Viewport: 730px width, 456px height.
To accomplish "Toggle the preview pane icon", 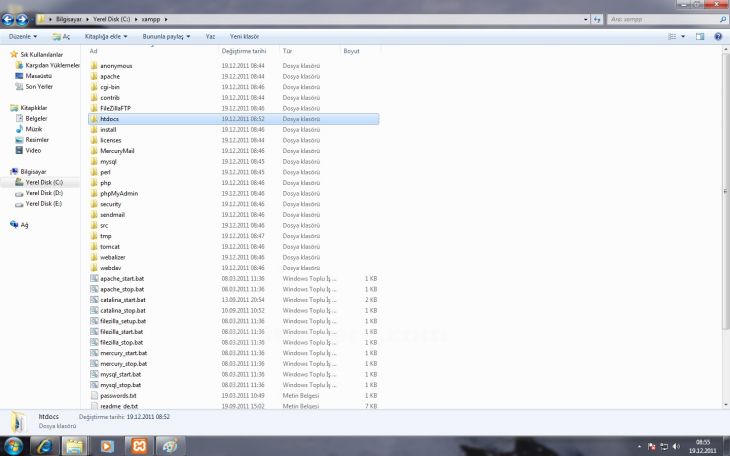I will click(x=700, y=36).
